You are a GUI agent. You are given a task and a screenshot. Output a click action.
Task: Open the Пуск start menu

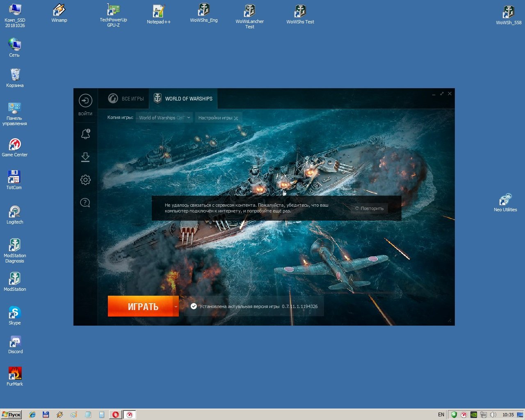click(11, 415)
